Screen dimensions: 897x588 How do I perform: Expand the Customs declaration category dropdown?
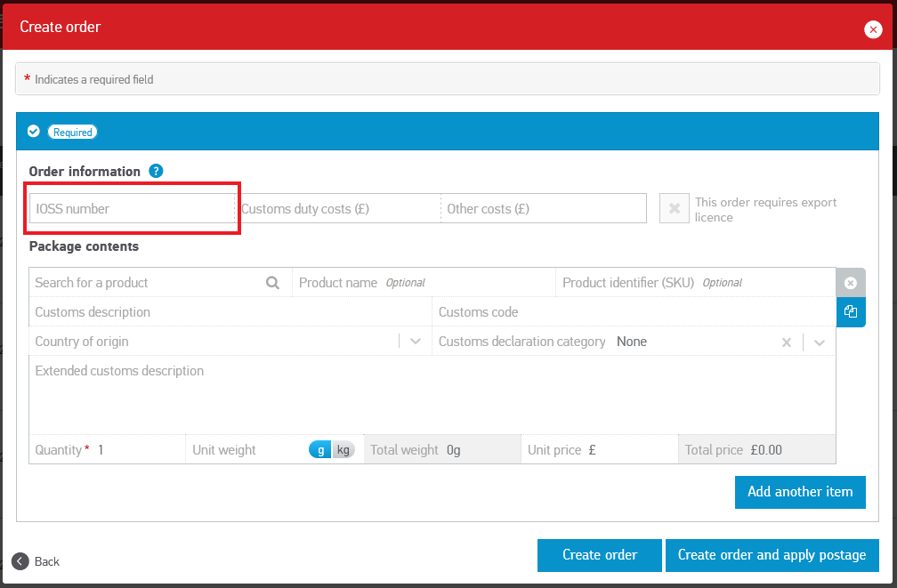coord(820,342)
